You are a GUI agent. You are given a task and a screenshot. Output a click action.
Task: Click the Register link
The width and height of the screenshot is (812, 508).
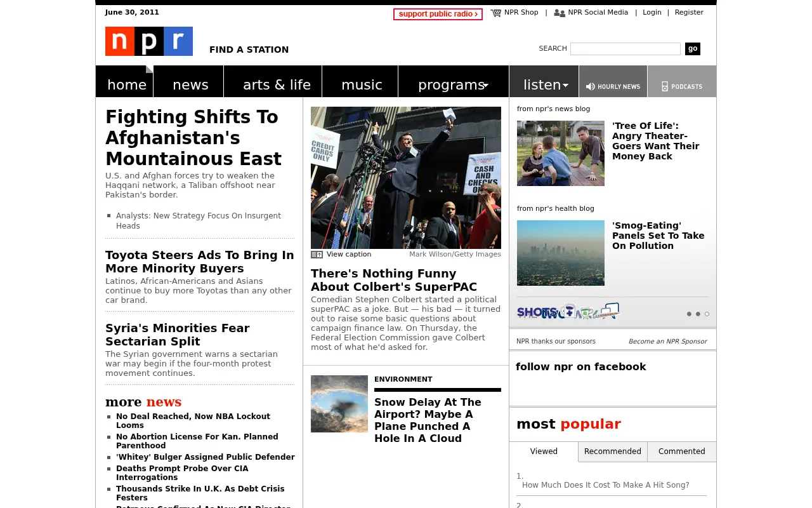coord(689,12)
